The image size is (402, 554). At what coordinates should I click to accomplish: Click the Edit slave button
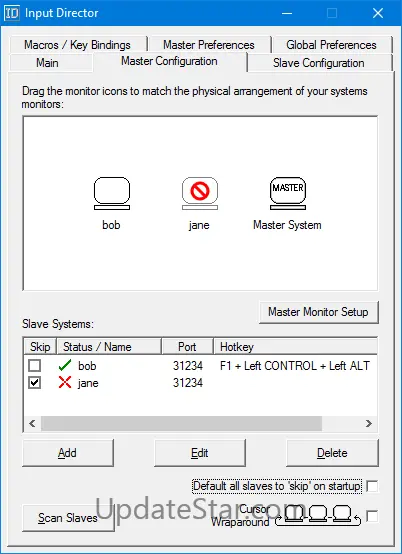coord(200,453)
